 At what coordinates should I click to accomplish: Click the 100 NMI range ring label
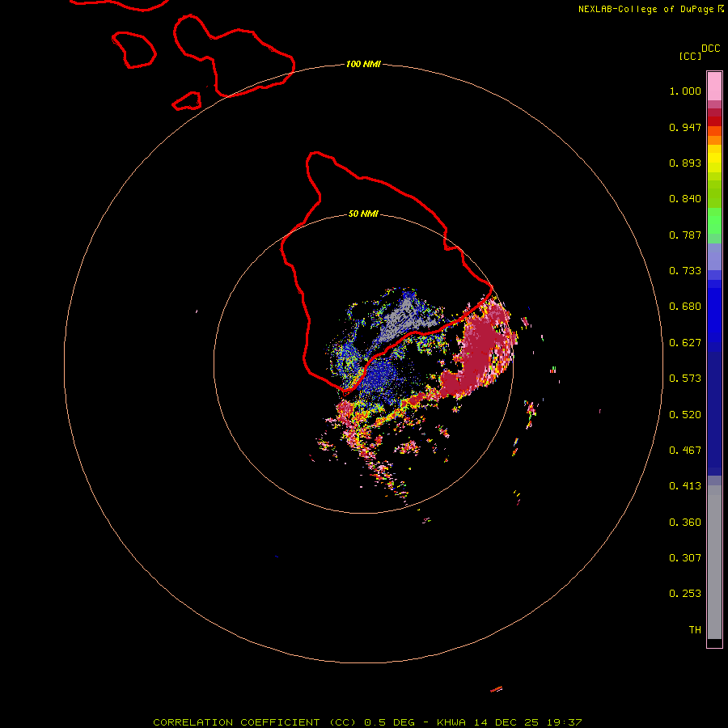pos(363,64)
